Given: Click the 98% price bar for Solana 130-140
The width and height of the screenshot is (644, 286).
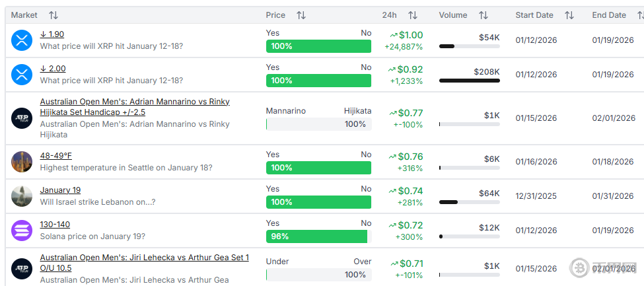Looking at the screenshot, I should 317,236.
